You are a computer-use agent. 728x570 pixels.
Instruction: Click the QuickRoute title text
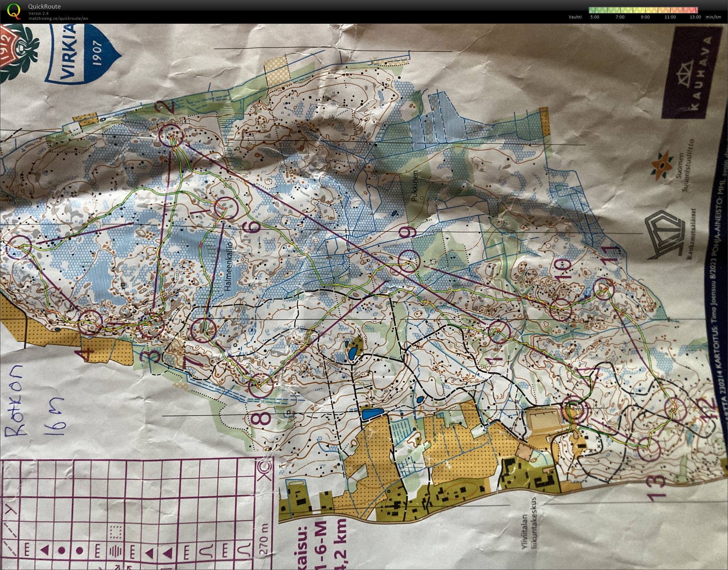pos(44,6)
